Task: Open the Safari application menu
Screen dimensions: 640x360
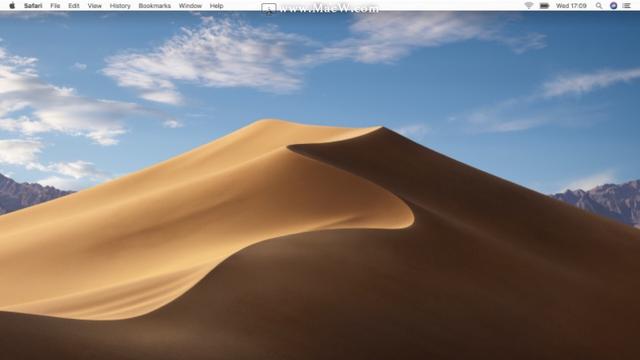Action: pos(33,6)
